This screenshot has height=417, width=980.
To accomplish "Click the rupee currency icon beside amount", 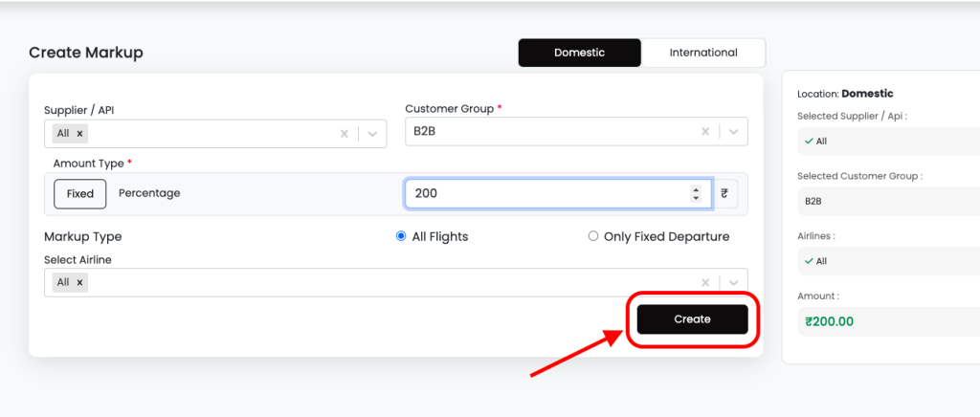I will [724, 193].
